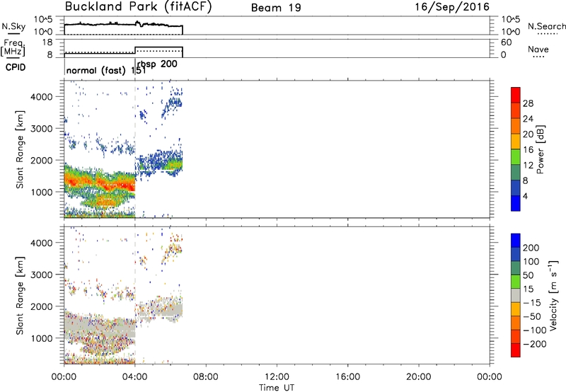566x392 pixels.
Task: Click the "16:00" time tick label
Action: [x=347, y=377]
